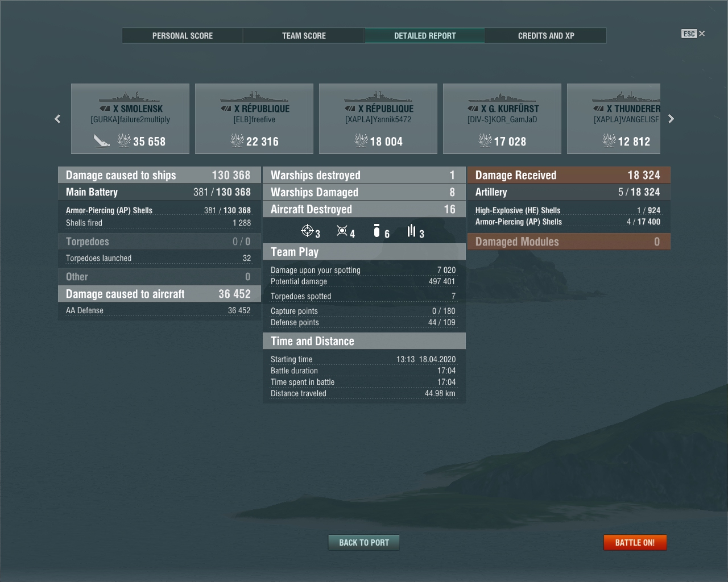
Task: Click the damage icon beside 12 812
Action: point(609,140)
